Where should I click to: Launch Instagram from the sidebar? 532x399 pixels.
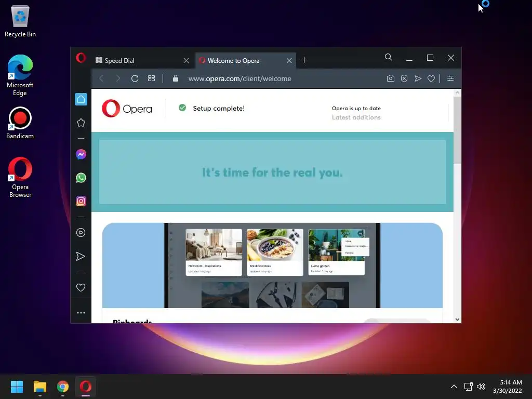coord(81,201)
